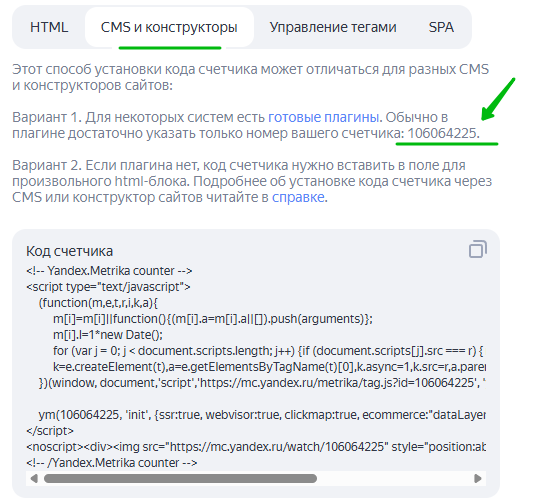Click the horizontal scrollbar thumb of the code

pos(180,478)
